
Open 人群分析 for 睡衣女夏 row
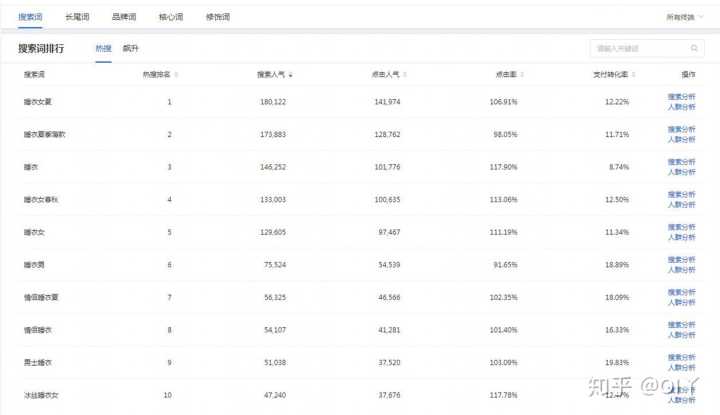(681, 107)
